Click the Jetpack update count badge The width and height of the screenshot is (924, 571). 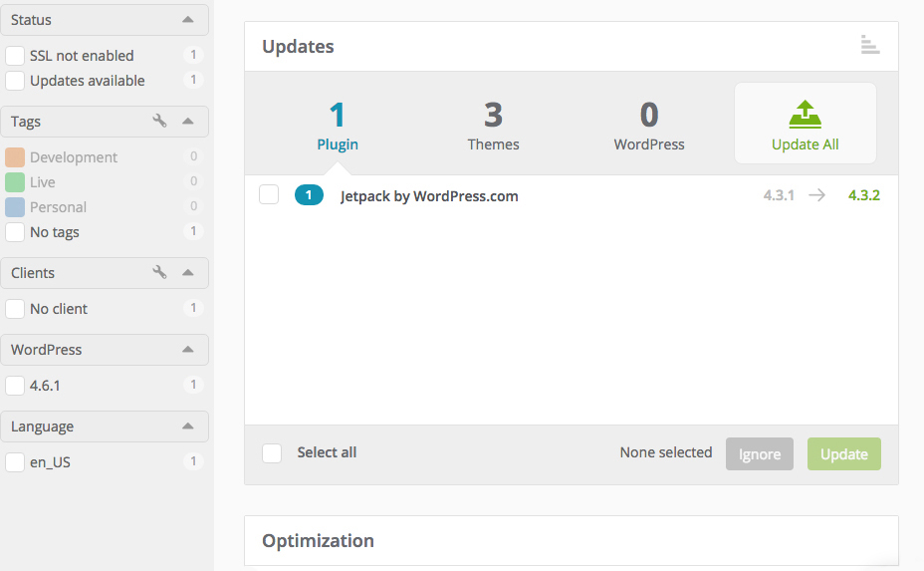pyautogui.click(x=309, y=195)
